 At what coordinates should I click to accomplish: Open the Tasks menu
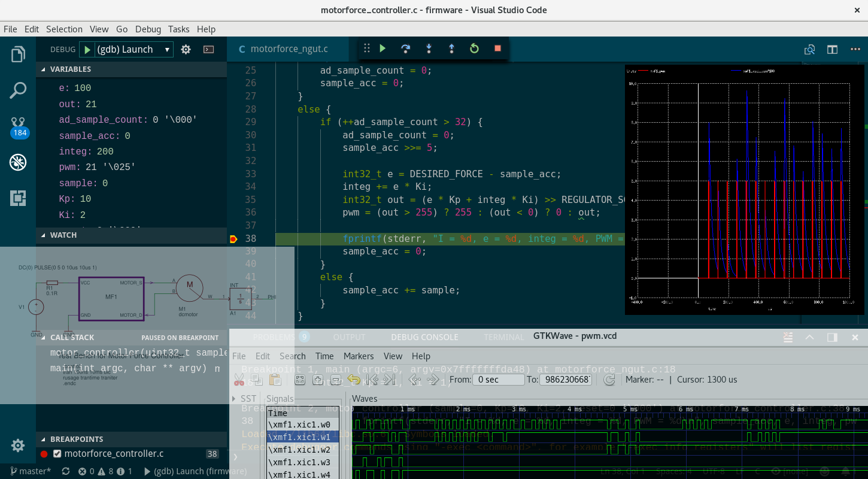[x=178, y=29]
